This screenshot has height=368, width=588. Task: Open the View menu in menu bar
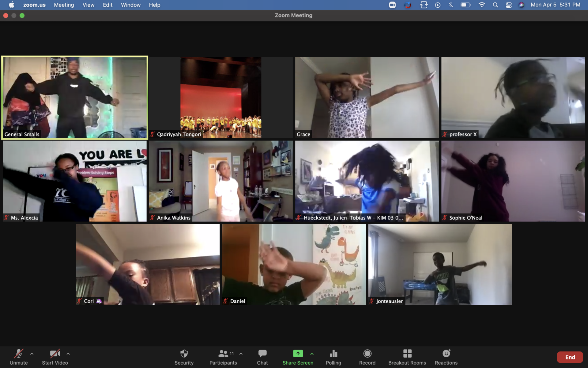(88, 5)
